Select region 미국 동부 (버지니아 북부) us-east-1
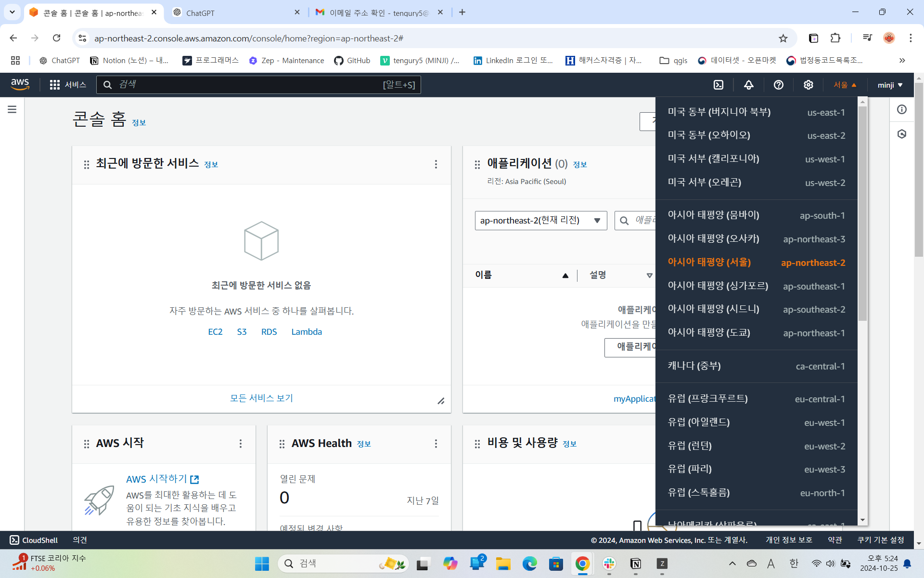Image resolution: width=924 pixels, height=578 pixels. 757,112
